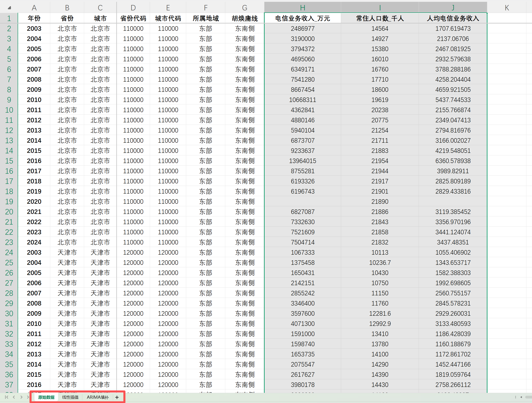Select row 19 header

click(9, 201)
